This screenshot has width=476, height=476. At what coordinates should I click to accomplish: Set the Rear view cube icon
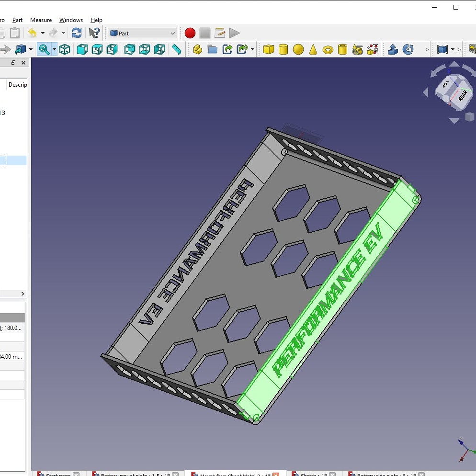click(x=130, y=49)
